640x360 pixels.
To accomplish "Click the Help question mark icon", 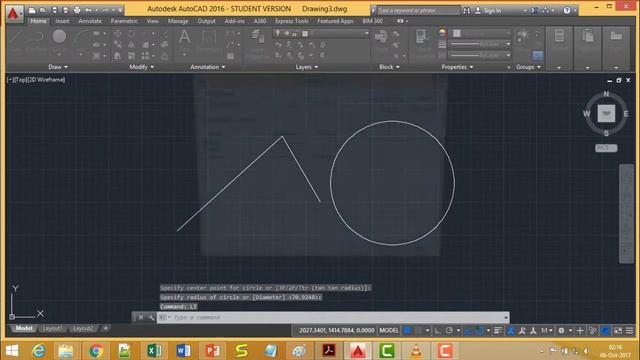I will [567, 11].
